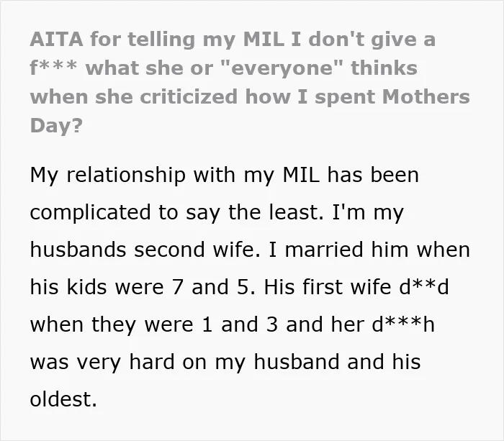The width and height of the screenshot is (504, 441).
Task: Click "I married him when" in the body
Action: pos(369,250)
